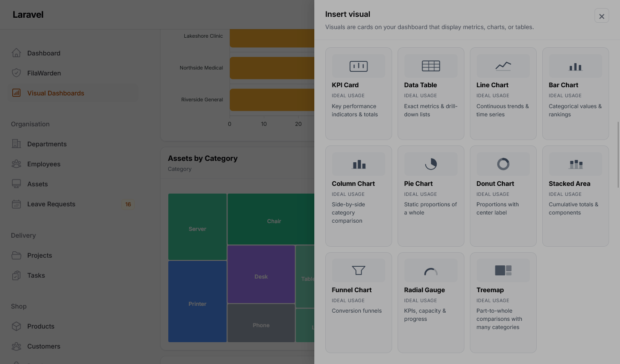Click the Insert visual panel scrollbar
The image size is (620, 364).
pos(617,155)
